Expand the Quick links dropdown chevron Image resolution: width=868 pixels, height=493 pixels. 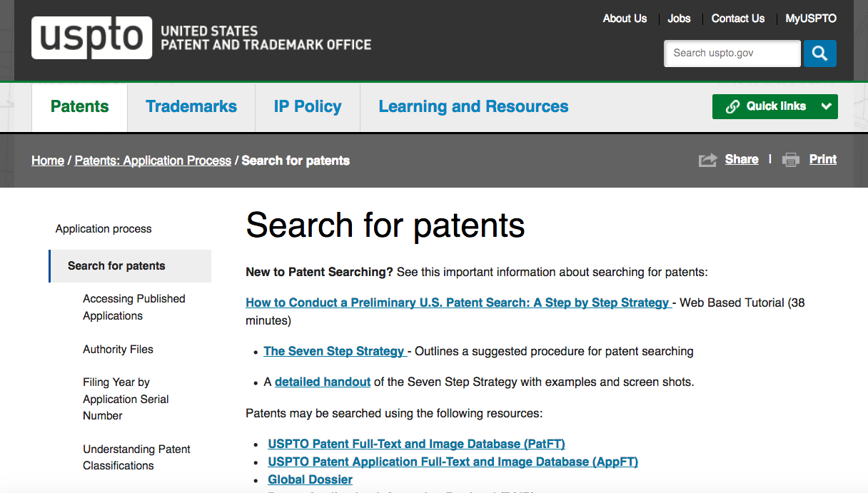pos(827,106)
